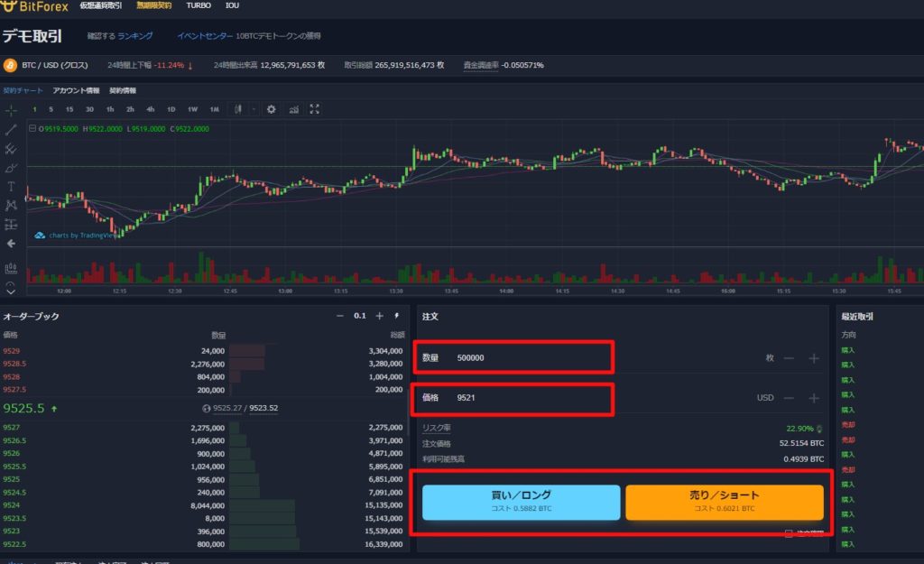
Task: Switch chart to fullscreen mode
Action: click(315, 109)
